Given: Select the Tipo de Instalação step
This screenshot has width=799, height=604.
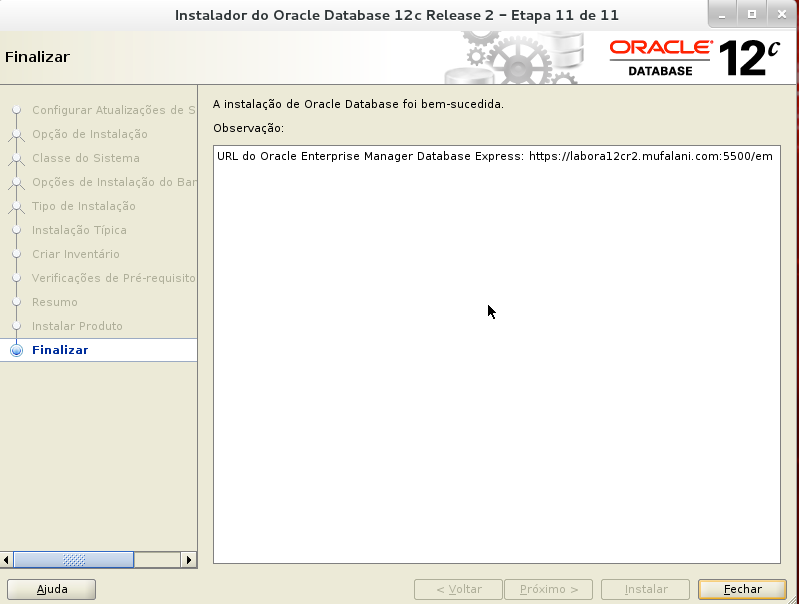Looking at the screenshot, I should (x=84, y=206).
